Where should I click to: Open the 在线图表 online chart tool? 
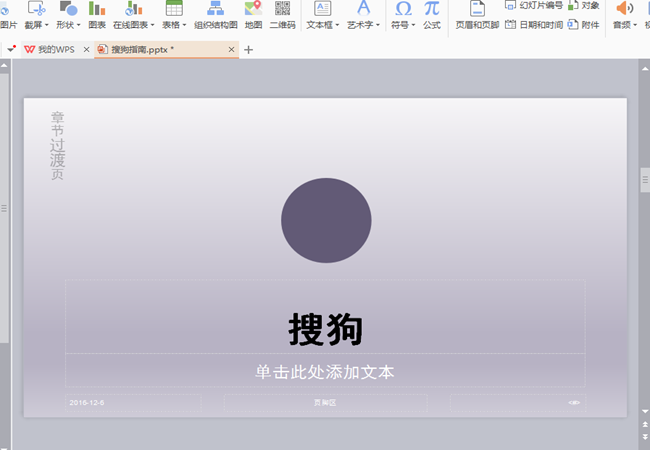tap(131, 15)
